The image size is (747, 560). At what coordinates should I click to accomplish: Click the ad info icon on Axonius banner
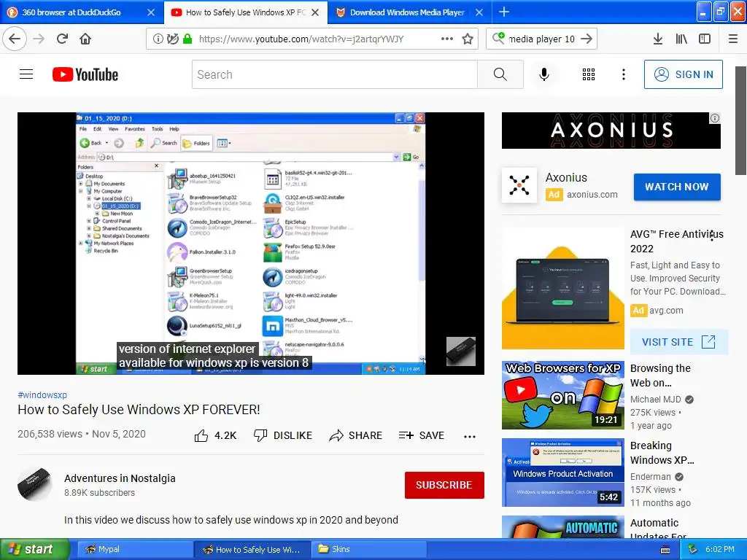715,119
